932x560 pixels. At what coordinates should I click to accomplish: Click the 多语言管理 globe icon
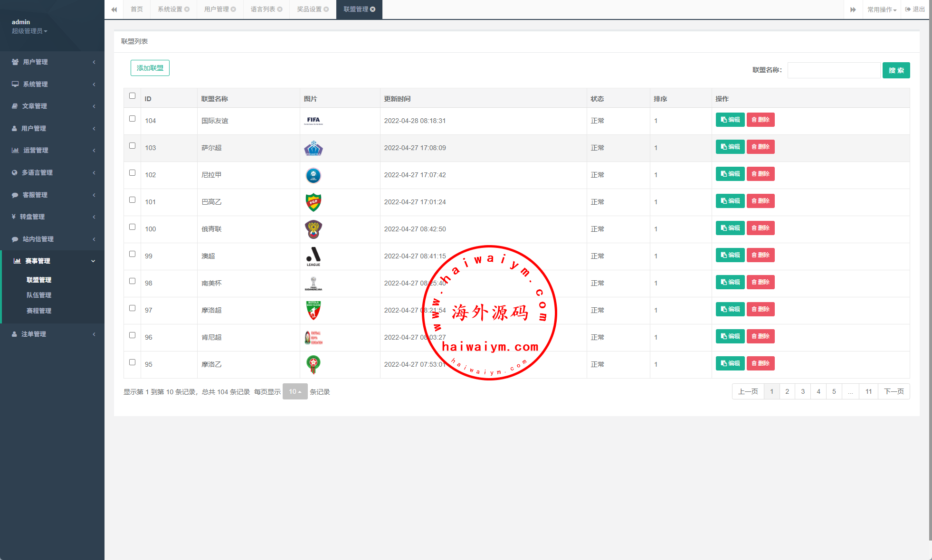[14, 172]
